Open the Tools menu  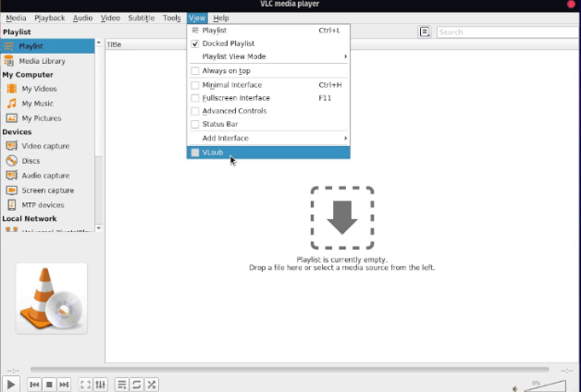click(x=171, y=18)
